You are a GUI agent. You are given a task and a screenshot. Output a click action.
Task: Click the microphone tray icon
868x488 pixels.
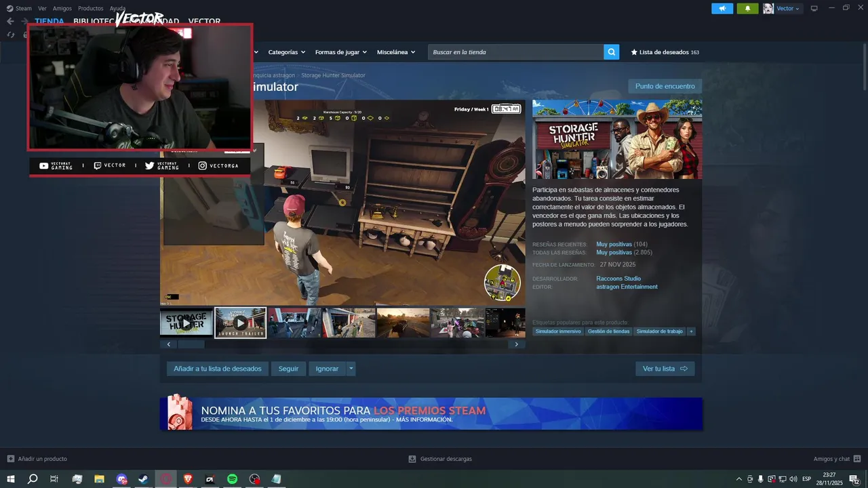(761, 479)
